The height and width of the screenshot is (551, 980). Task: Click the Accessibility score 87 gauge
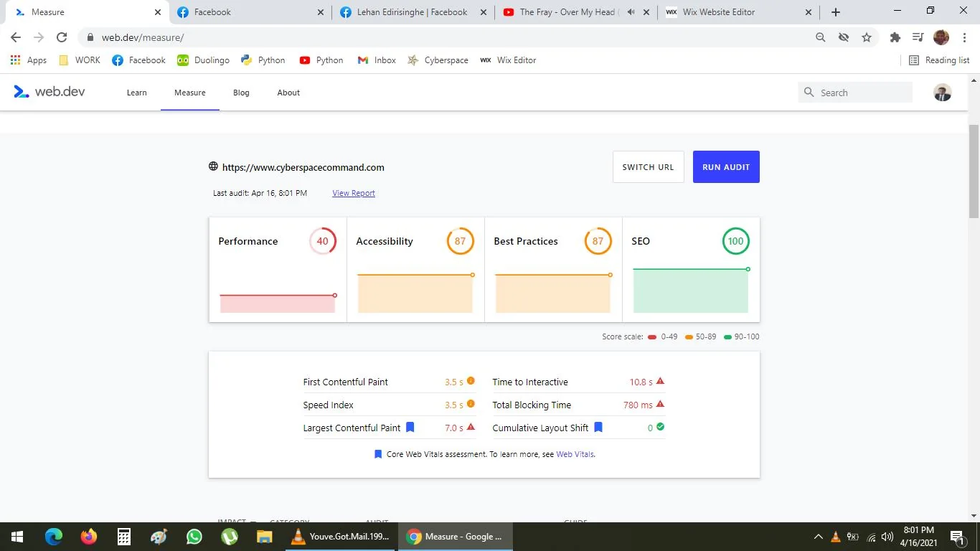tap(461, 241)
